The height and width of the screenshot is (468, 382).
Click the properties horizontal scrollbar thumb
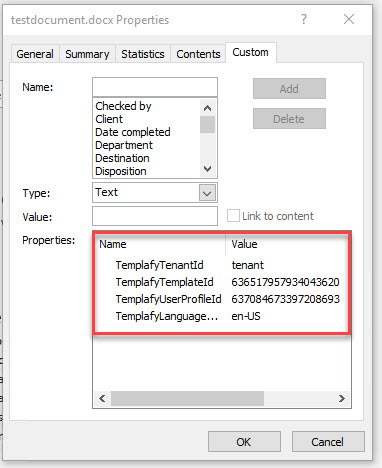187,398
